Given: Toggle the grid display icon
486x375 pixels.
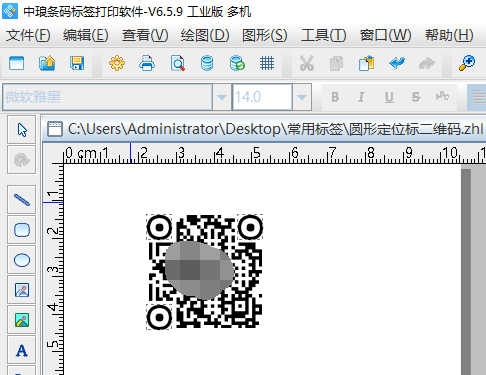Looking at the screenshot, I should pyautogui.click(x=267, y=63).
